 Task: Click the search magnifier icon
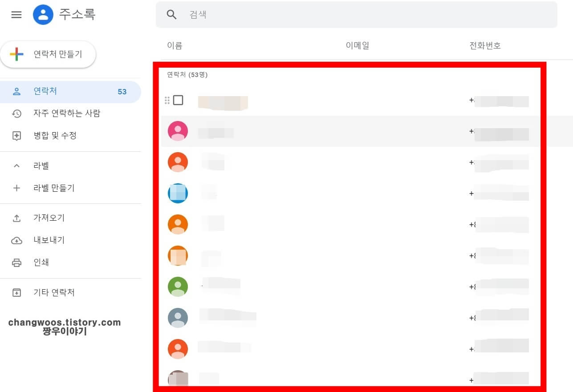171,14
